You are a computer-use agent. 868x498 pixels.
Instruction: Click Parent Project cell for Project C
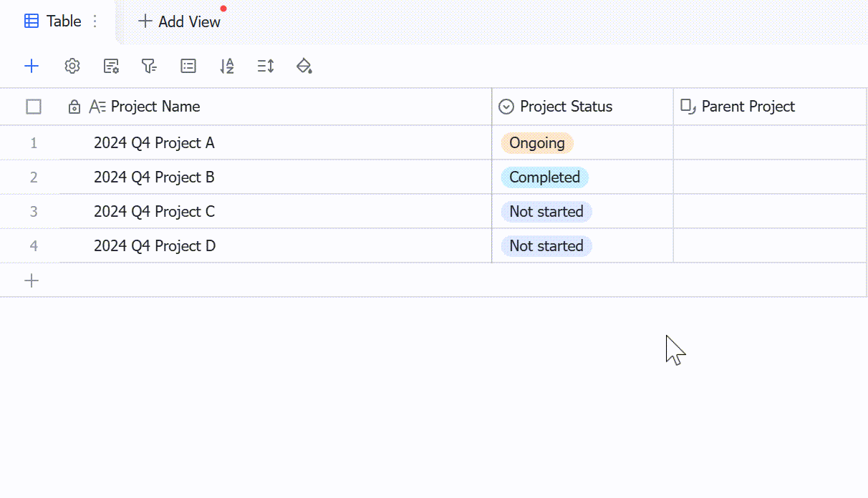(770, 212)
